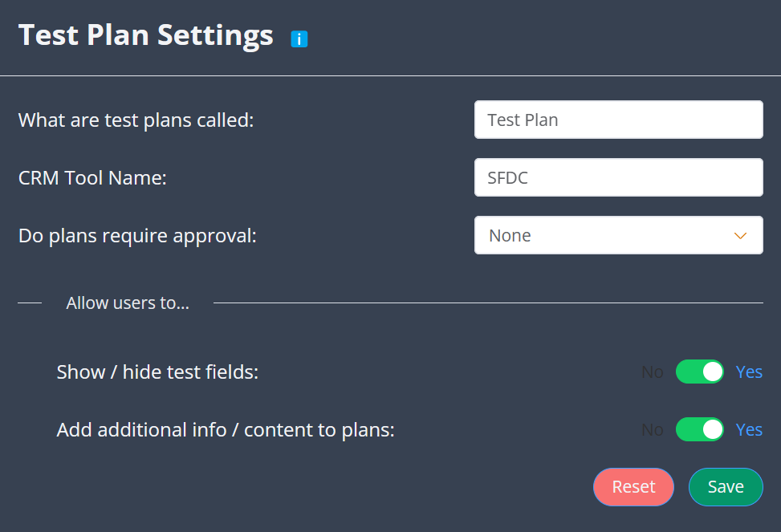Select "No" beside Add additional info toggle
This screenshot has height=532, width=781.
pyautogui.click(x=652, y=430)
